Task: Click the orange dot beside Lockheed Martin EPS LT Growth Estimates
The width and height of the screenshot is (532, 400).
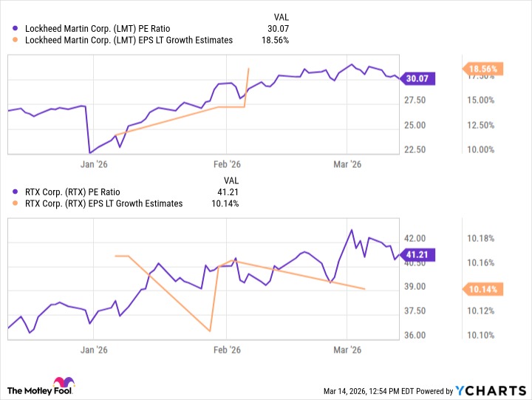Action: (x=17, y=41)
